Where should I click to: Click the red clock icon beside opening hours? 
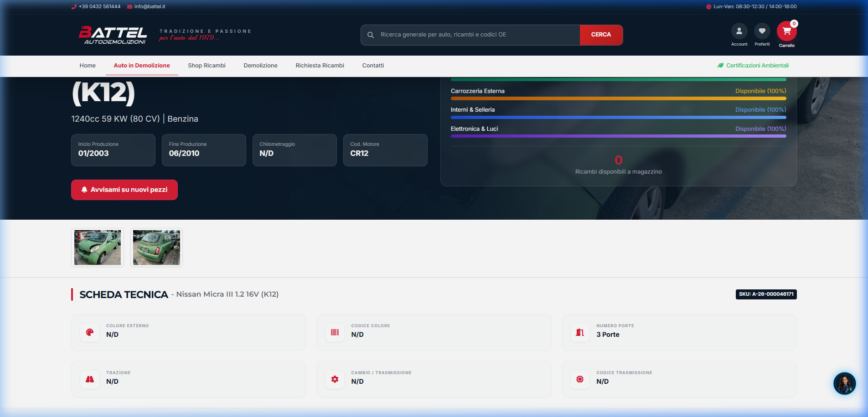(x=708, y=7)
